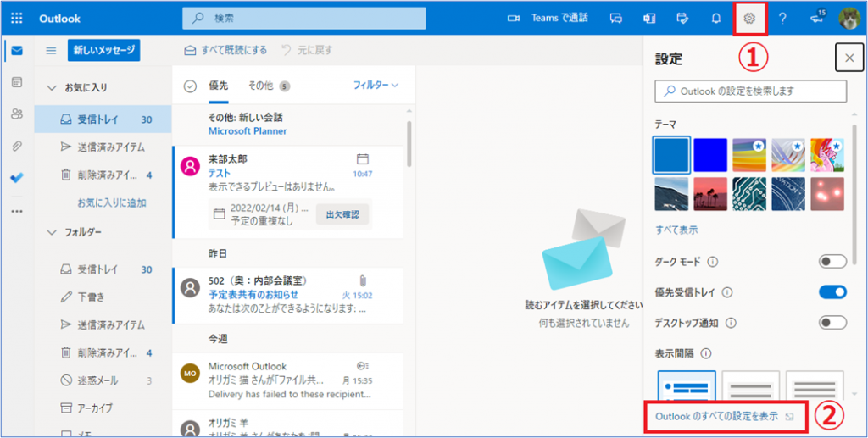Select the bright blue theme swatch
This screenshot has width=868, height=438.
[709, 154]
